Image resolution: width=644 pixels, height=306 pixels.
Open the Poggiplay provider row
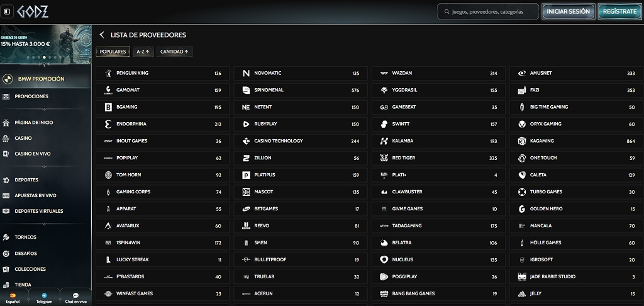[438, 277]
